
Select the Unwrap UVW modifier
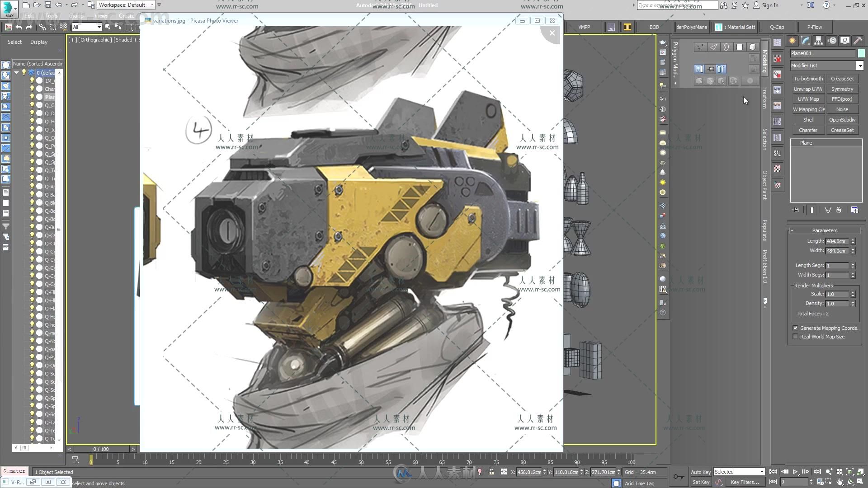808,89
